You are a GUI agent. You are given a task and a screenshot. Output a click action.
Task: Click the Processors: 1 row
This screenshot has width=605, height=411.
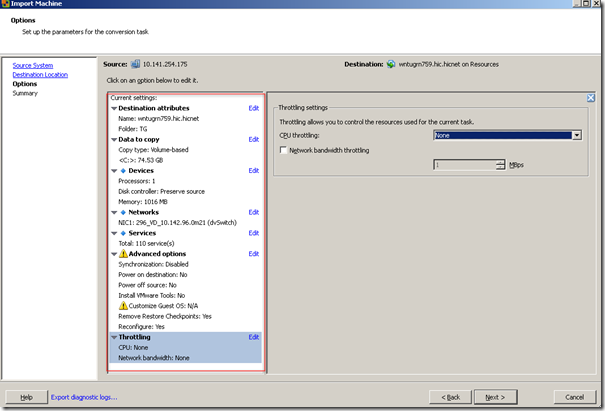click(x=137, y=181)
